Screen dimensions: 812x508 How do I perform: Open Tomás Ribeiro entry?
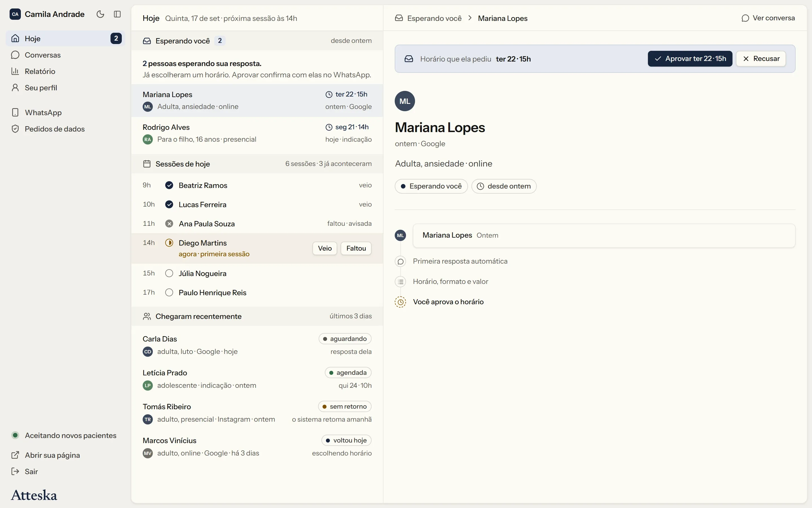click(x=257, y=413)
